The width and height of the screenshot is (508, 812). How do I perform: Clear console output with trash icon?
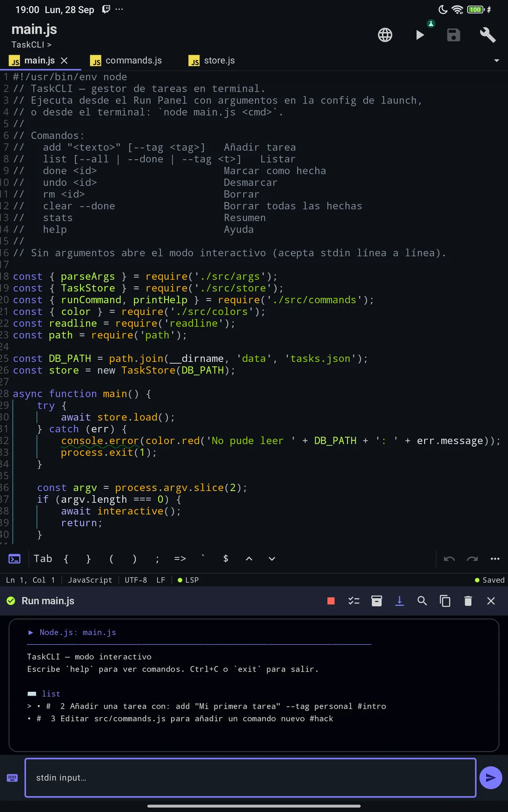pyautogui.click(x=468, y=601)
